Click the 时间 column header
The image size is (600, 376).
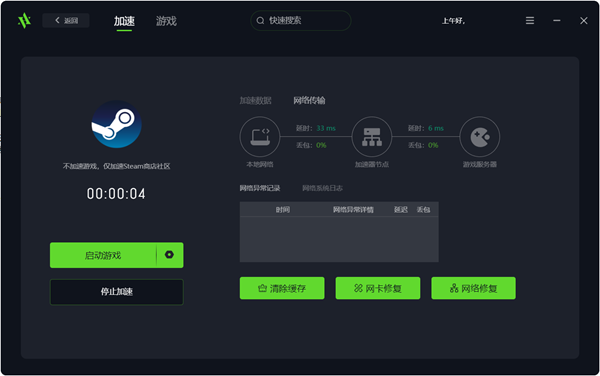click(x=283, y=210)
